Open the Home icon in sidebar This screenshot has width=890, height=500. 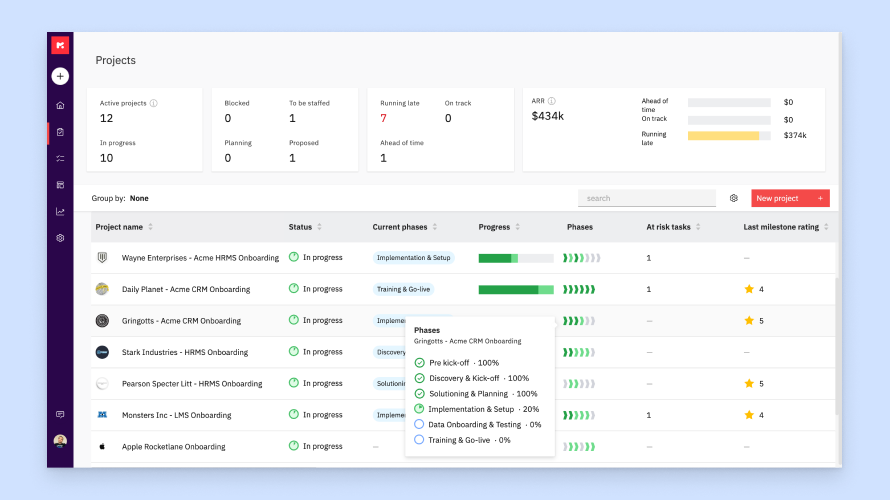click(60, 105)
